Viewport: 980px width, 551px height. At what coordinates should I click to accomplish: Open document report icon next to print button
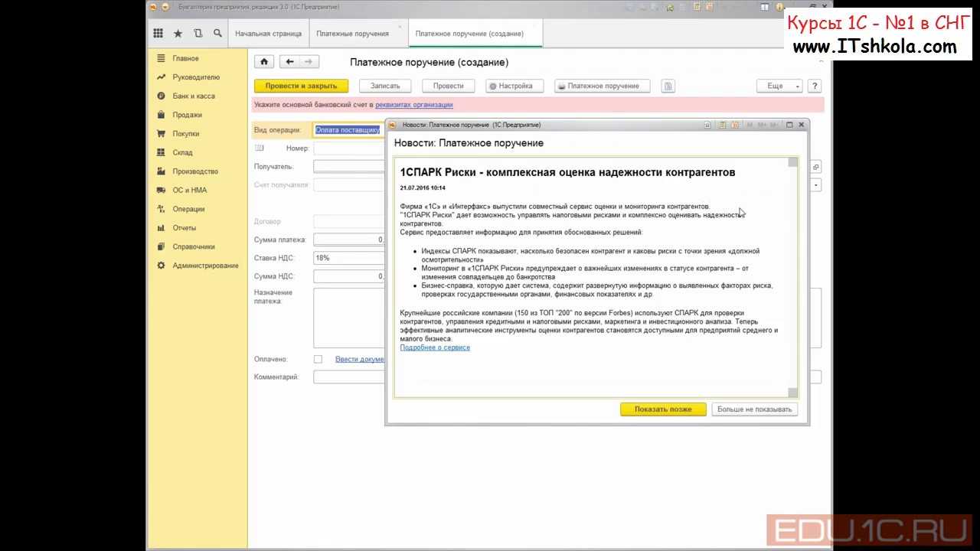click(x=668, y=86)
